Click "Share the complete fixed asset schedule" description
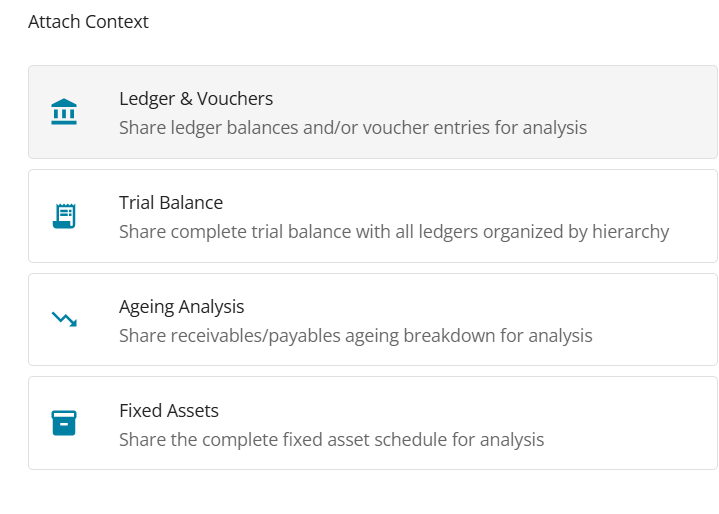The height and width of the screenshot is (514, 719). (x=332, y=440)
